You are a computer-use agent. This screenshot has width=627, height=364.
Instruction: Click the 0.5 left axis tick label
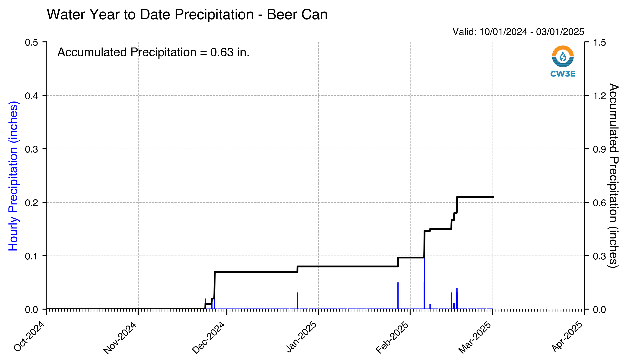tap(31, 42)
